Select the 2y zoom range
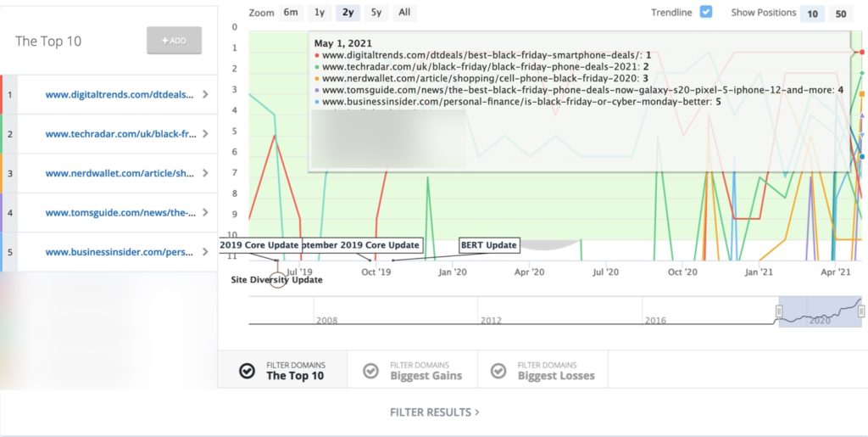The image size is (868, 437). point(348,12)
